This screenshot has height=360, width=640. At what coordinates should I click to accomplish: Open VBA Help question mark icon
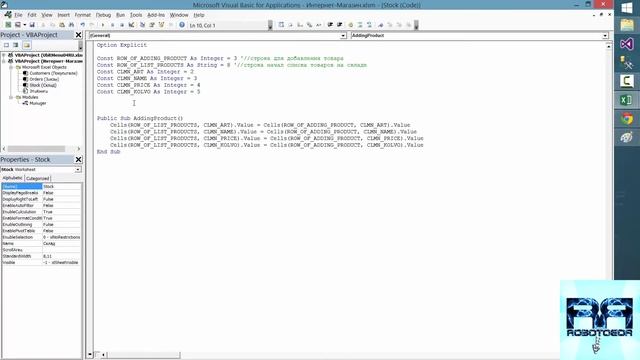tap(182, 25)
